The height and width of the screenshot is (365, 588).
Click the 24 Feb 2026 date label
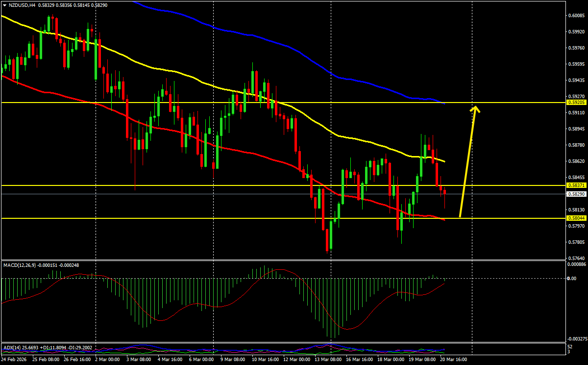click(14, 360)
